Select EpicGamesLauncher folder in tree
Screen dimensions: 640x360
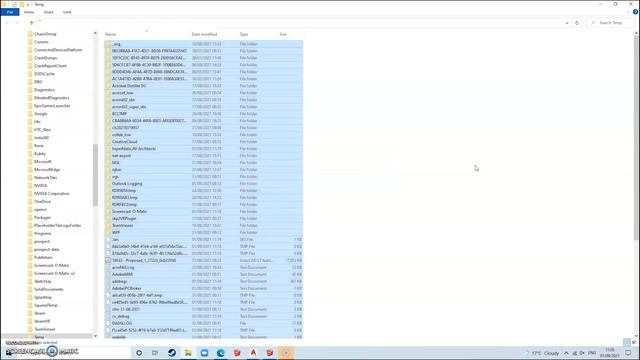click(52, 106)
